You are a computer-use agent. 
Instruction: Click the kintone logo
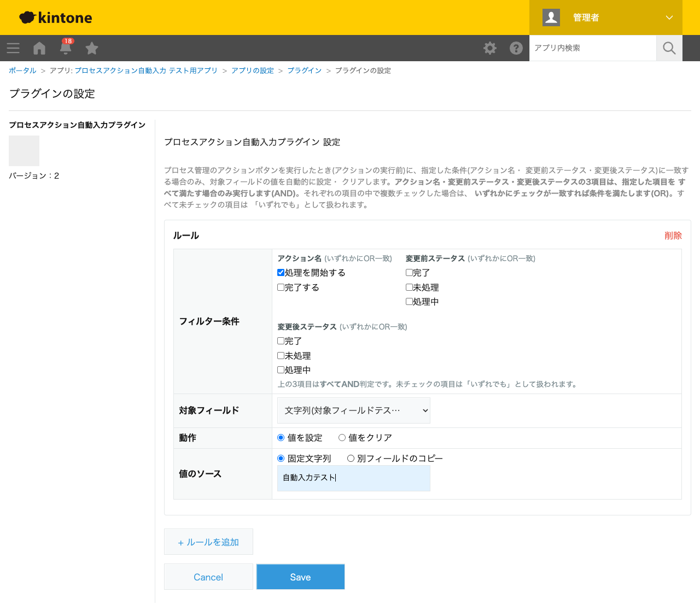56,17
